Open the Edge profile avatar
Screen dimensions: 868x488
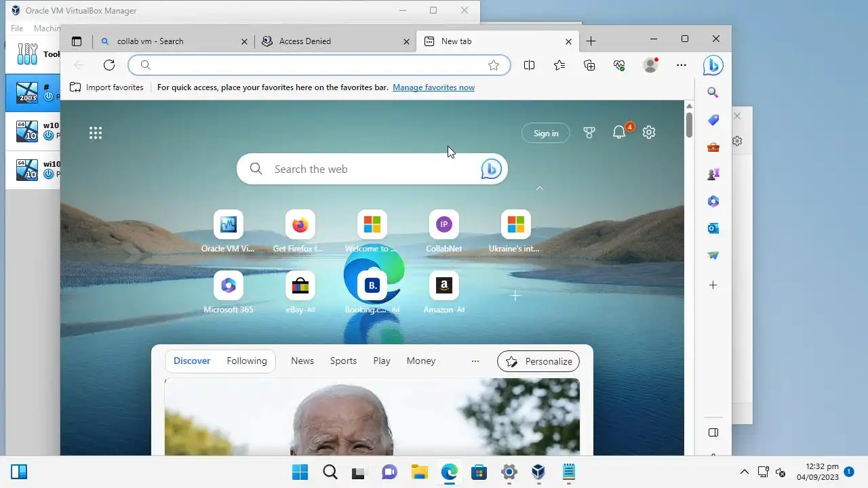pos(650,65)
